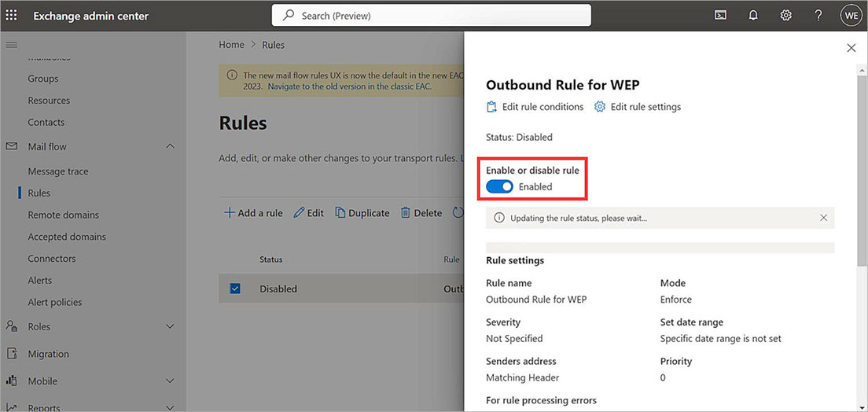Click the Search (Preview) box
This screenshot has width=868, height=412.
tap(431, 16)
